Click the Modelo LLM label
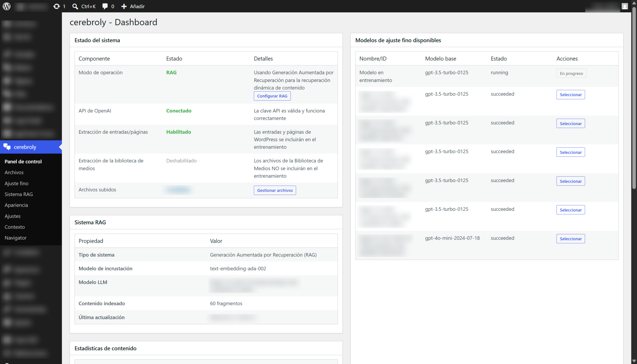637x364 pixels. (93, 282)
